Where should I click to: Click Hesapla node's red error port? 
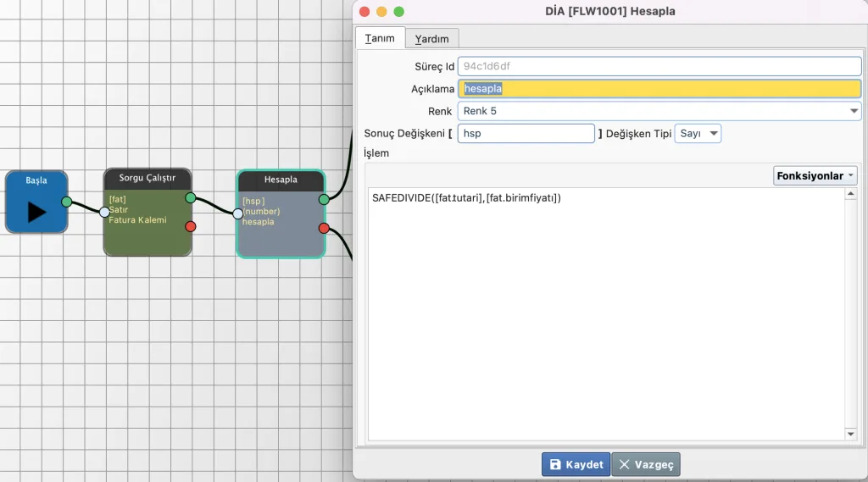coord(324,228)
